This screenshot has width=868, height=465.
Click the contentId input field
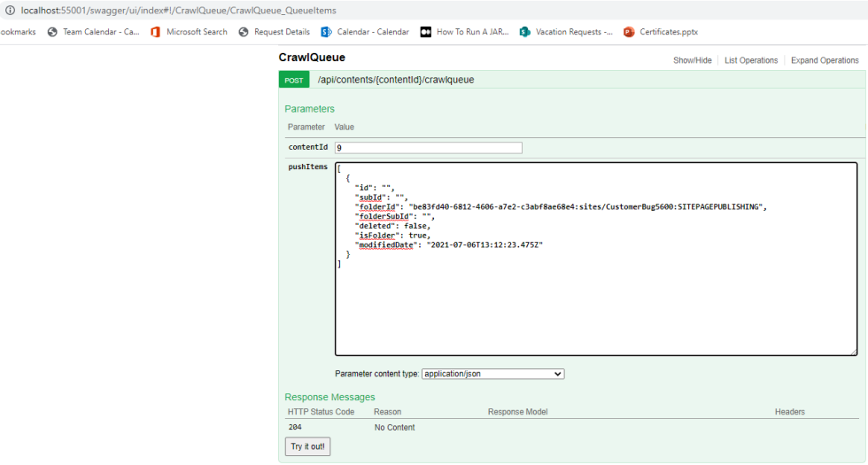pyautogui.click(x=428, y=148)
